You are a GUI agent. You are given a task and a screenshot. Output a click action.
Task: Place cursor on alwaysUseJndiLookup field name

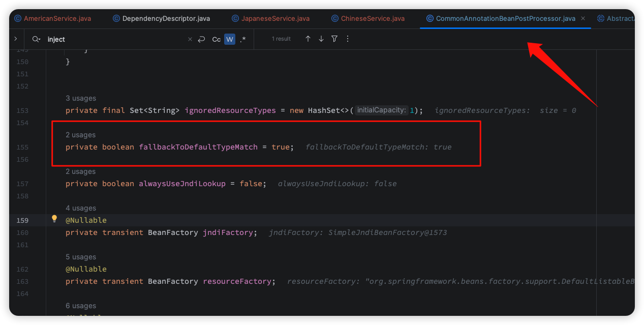[x=182, y=184]
